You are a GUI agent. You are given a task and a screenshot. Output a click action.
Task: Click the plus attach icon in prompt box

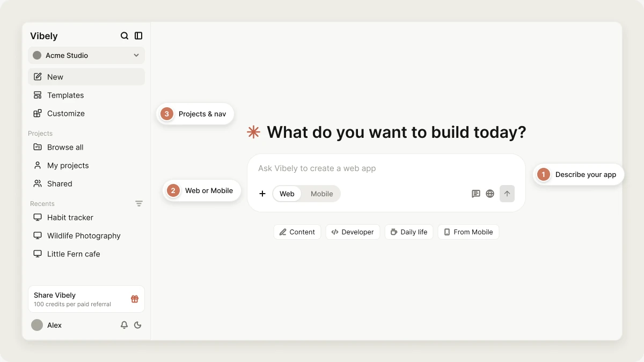click(262, 194)
